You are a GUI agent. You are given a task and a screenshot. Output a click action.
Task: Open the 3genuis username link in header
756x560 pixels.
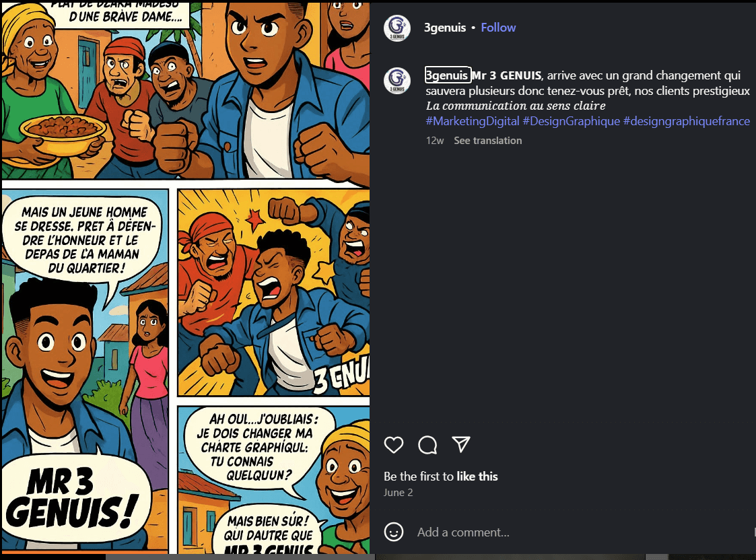pos(445,28)
